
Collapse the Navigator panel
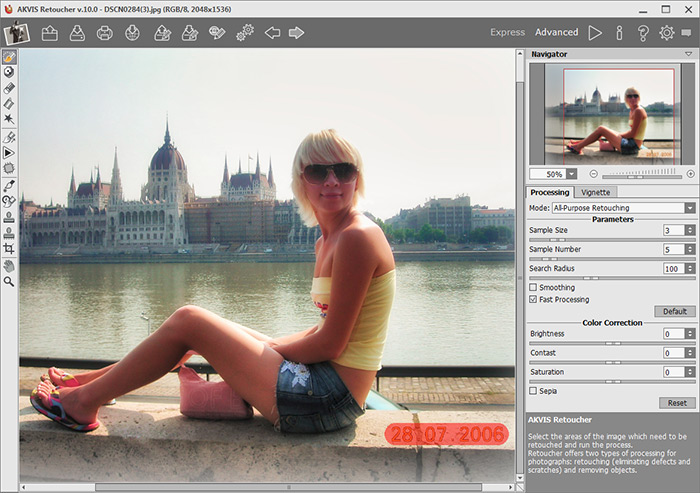[x=689, y=54]
